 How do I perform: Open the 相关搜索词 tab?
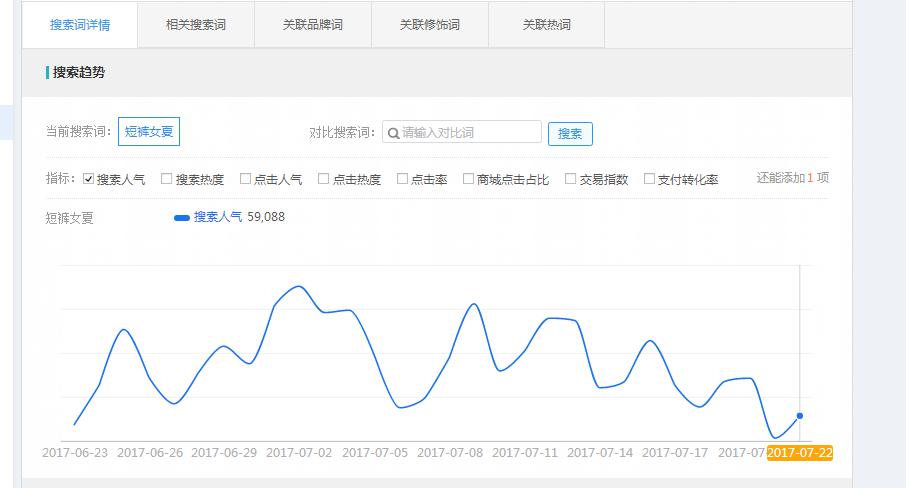196,25
